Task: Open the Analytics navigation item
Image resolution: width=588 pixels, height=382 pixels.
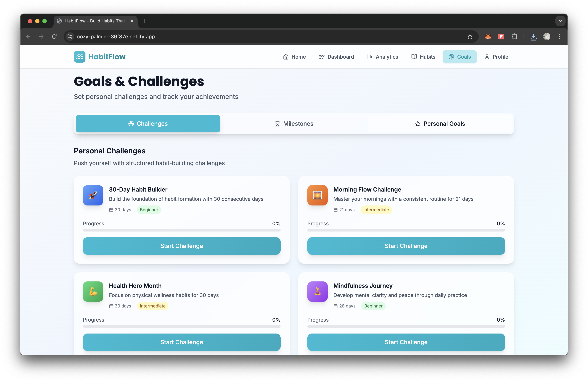Action: point(383,57)
